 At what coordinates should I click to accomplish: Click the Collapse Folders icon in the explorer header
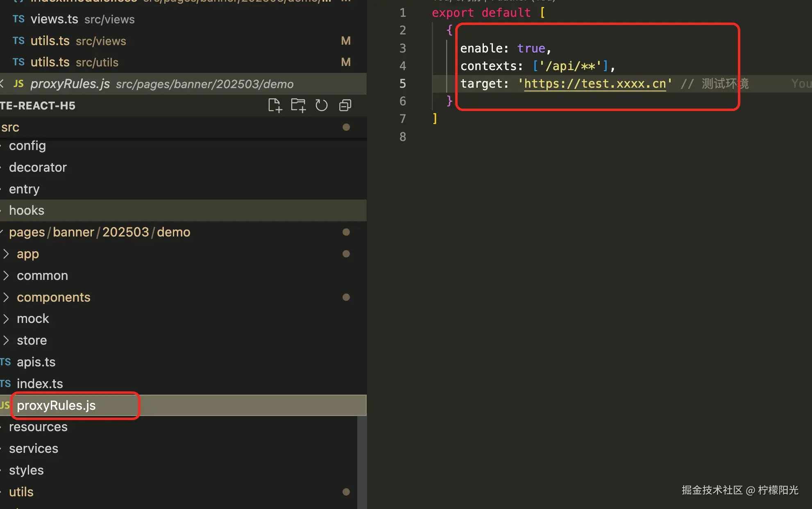(x=345, y=106)
